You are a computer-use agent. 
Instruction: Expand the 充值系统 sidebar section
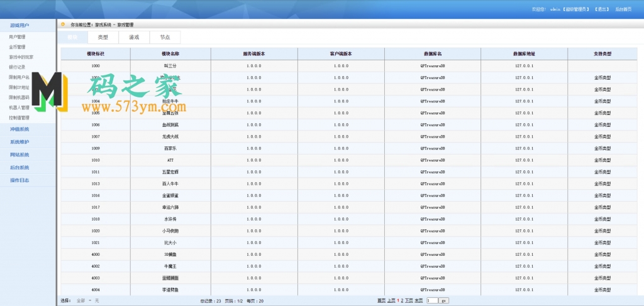click(x=19, y=129)
